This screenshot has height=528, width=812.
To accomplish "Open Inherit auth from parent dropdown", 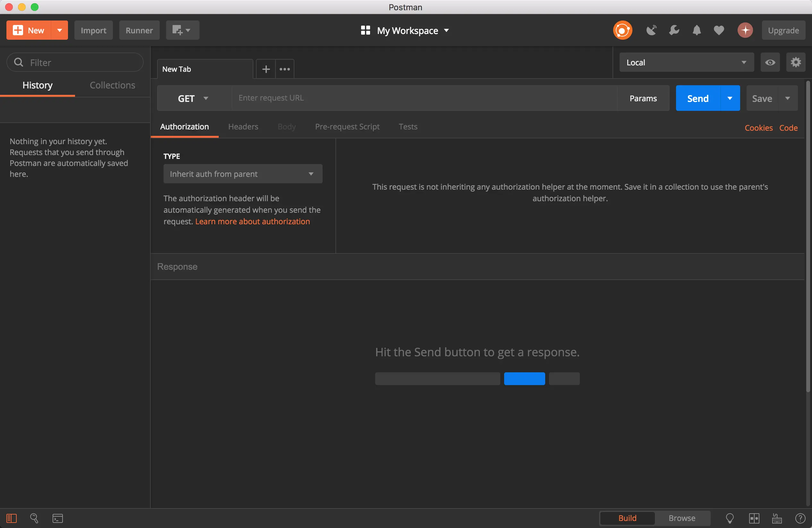I will (242, 174).
